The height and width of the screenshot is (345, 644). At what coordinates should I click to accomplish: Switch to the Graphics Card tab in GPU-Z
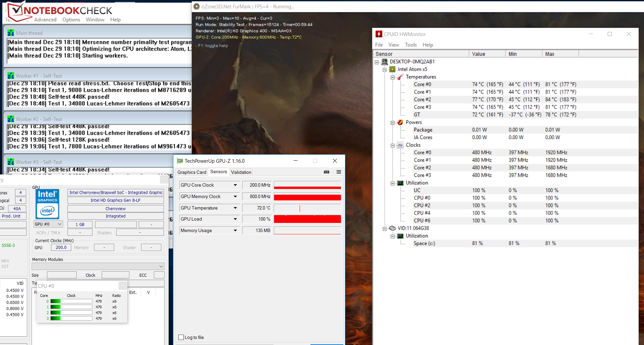tap(192, 172)
